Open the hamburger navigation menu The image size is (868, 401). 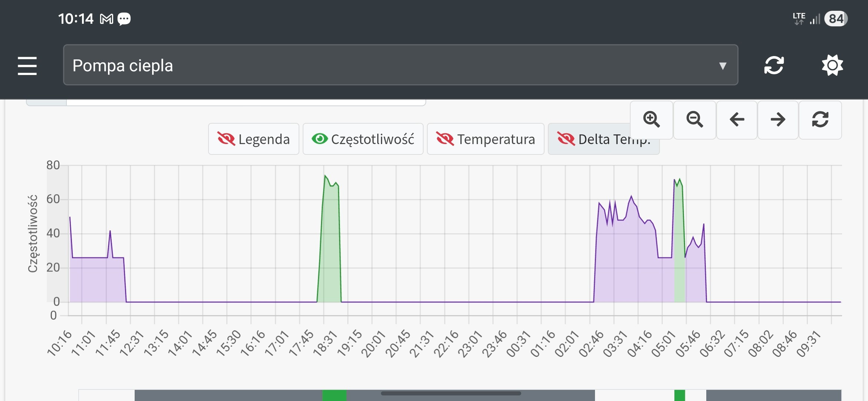pos(27,66)
